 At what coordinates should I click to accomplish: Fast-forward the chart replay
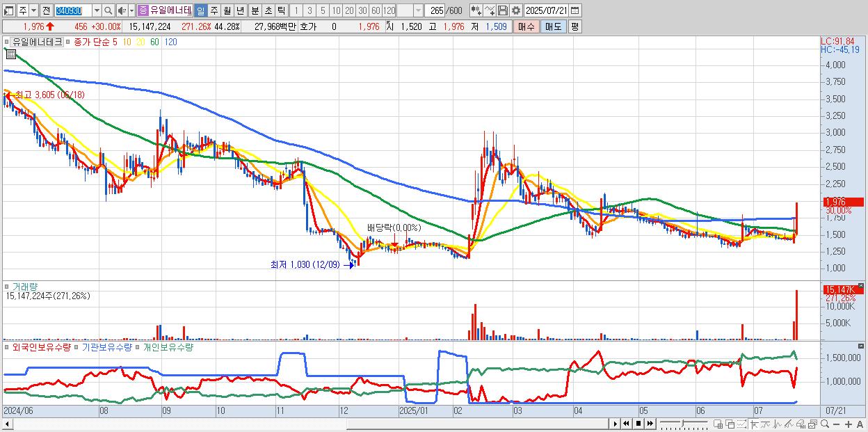click(650, 424)
